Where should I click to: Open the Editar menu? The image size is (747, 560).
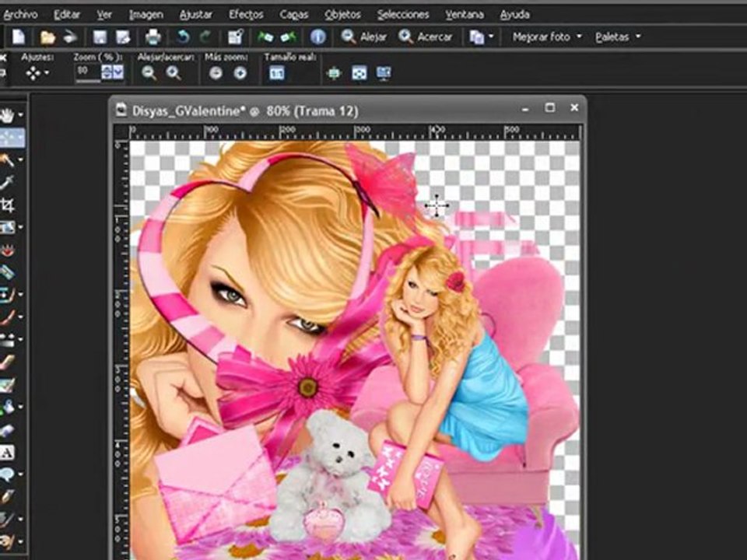pyautogui.click(x=67, y=15)
